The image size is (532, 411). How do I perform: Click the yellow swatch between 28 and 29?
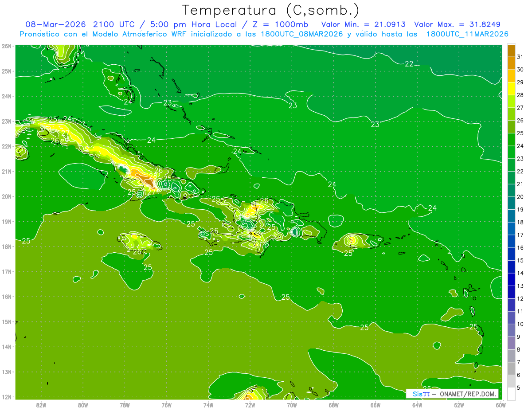[511, 89]
